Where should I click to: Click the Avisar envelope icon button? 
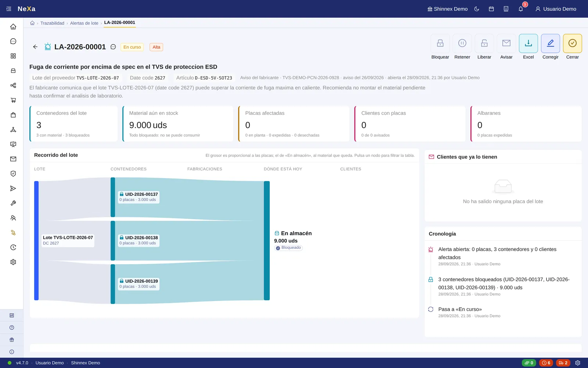point(506,43)
